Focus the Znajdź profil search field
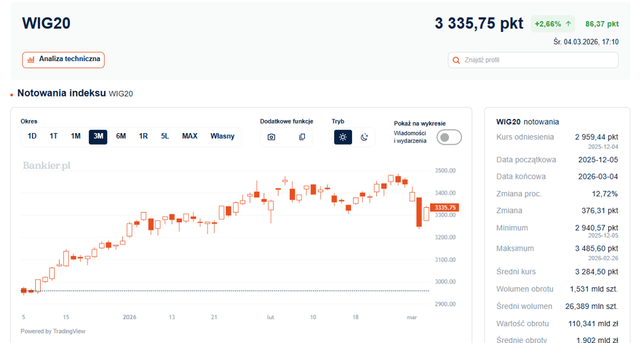Viewport: 644px width, 343px height. click(533, 60)
